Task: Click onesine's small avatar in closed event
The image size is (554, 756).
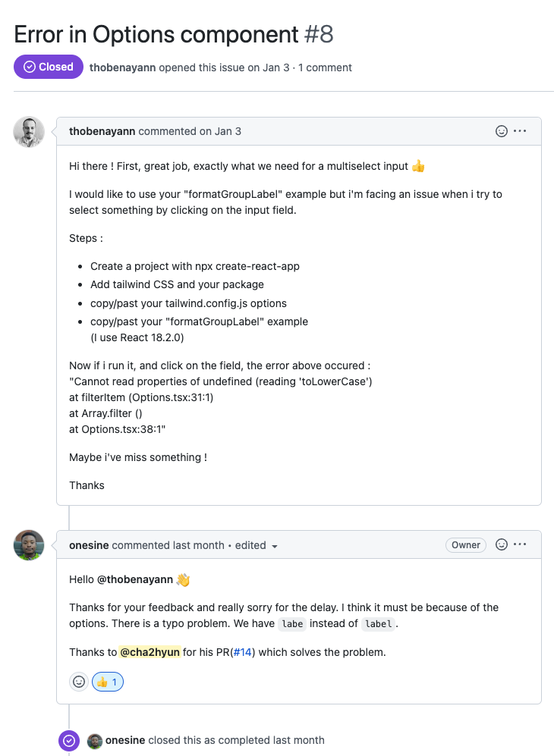Action: point(95,740)
